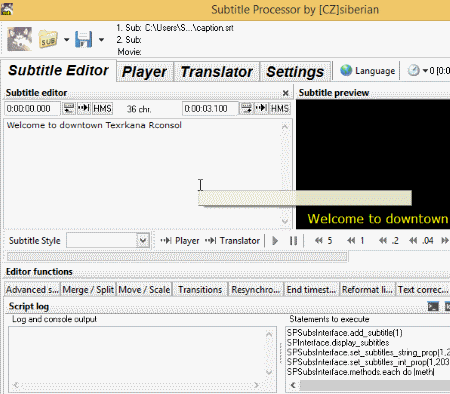The width and height of the screenshot is (450, 394).
Task: Click the console icon in Script log header
Action: coord(433,306)
